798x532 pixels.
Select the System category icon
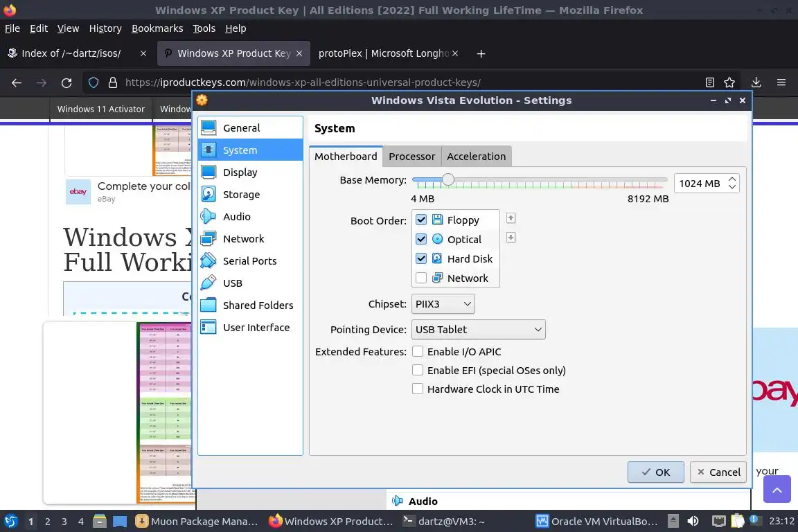pos(208,150)
